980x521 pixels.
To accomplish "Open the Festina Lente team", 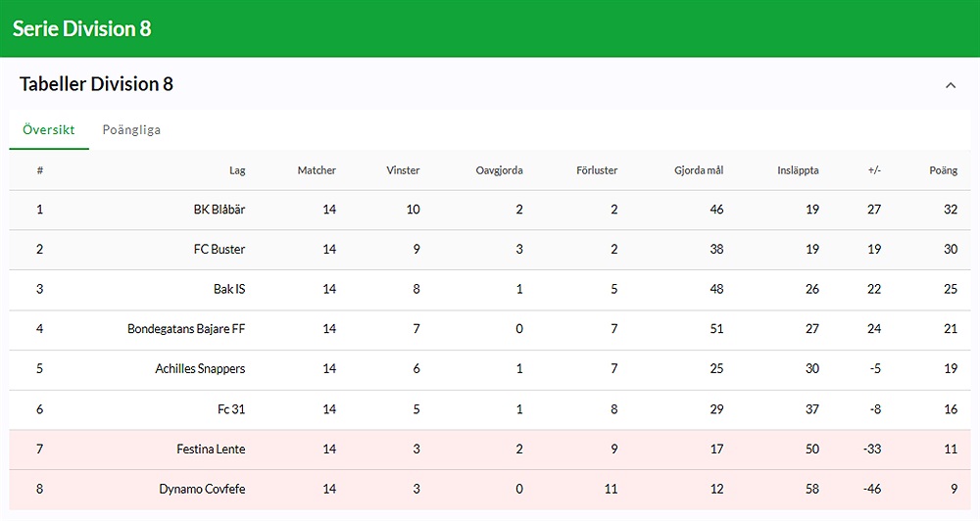I will tap(211, 450).
